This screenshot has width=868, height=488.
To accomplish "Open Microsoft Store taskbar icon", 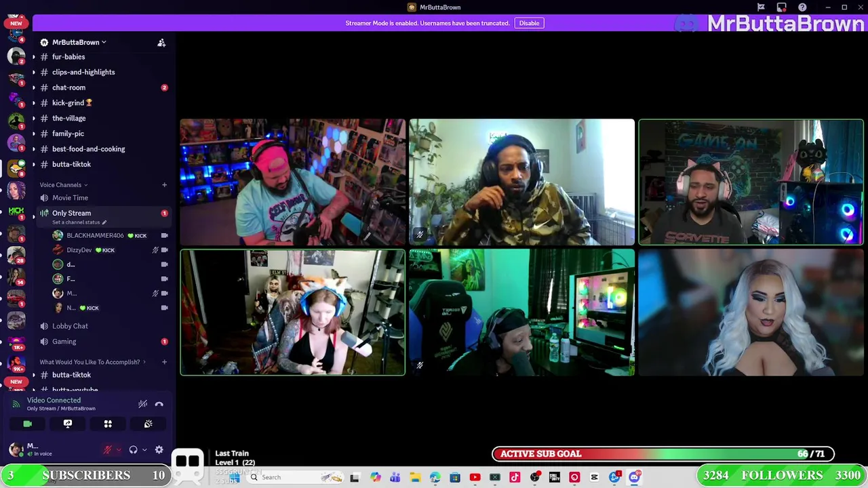I will tap(455, 478).
